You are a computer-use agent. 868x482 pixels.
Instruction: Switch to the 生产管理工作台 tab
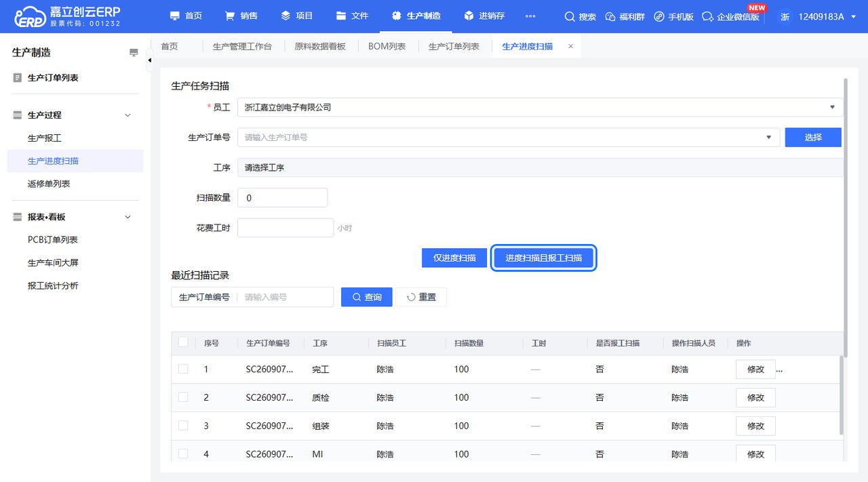coord(242,46)
